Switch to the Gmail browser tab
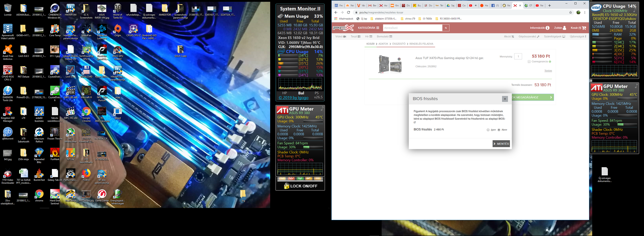This screenshot has width=644, height=236. (x=372, y=6)
